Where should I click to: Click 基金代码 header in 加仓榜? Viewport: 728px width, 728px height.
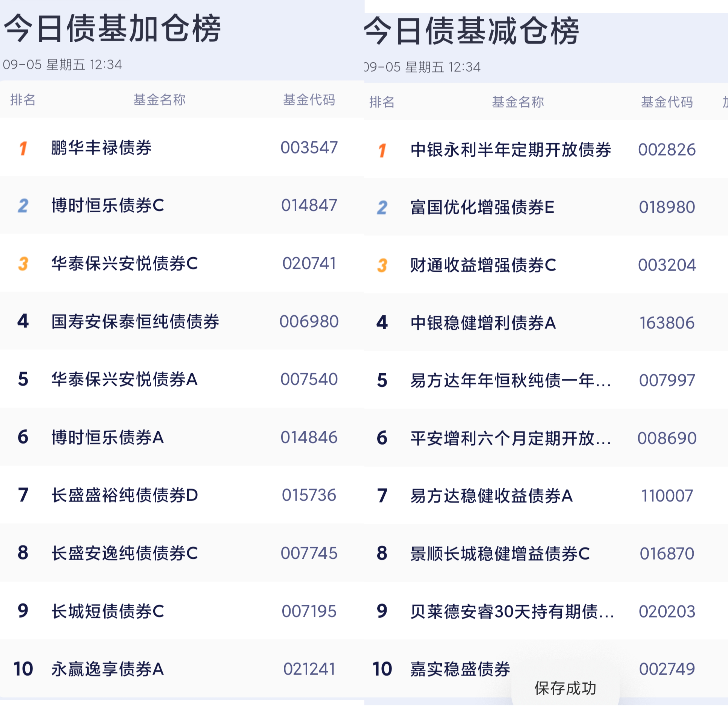click(x=309, y=100)
